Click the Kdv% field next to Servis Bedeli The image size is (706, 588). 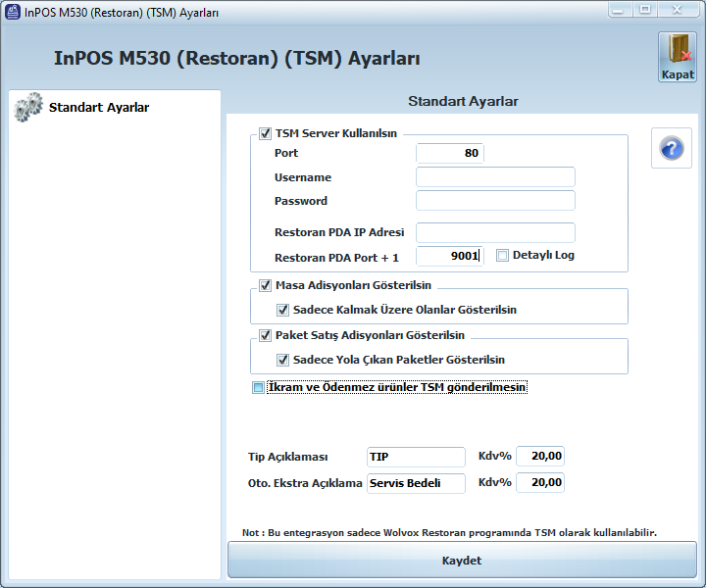point(540,483)
